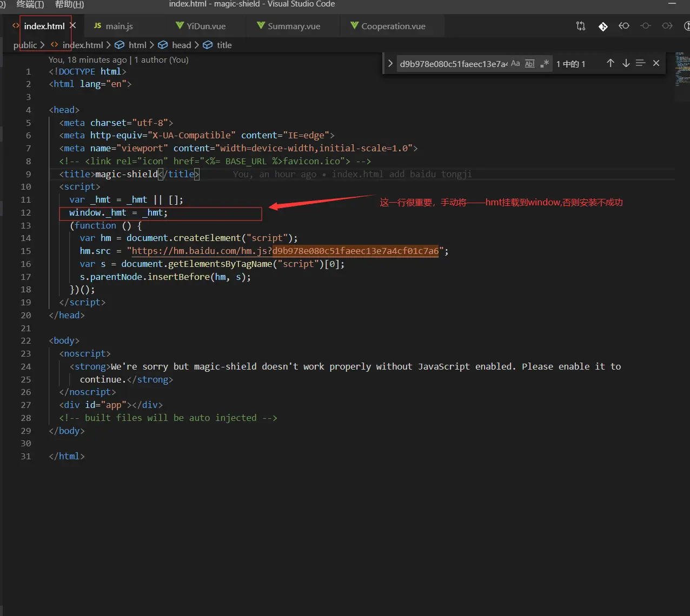
Task: Switch to the main.js tab
Action: click(x=119, y=26)
